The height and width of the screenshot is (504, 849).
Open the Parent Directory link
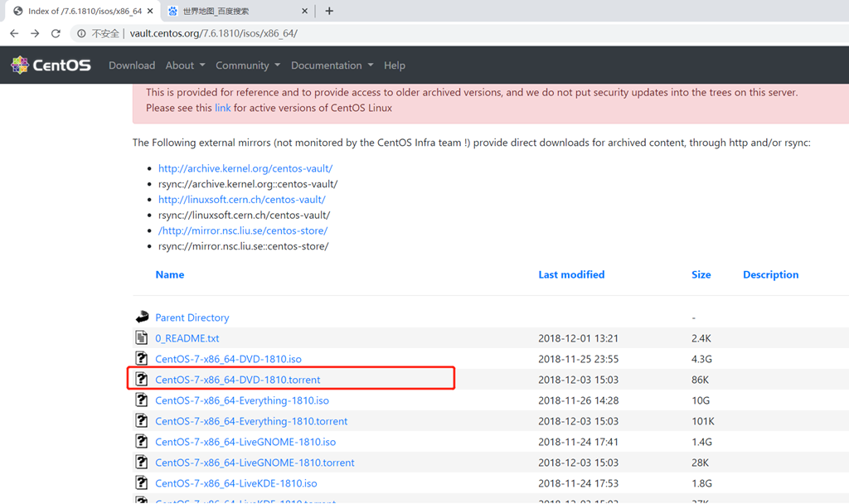coord(192,317)
